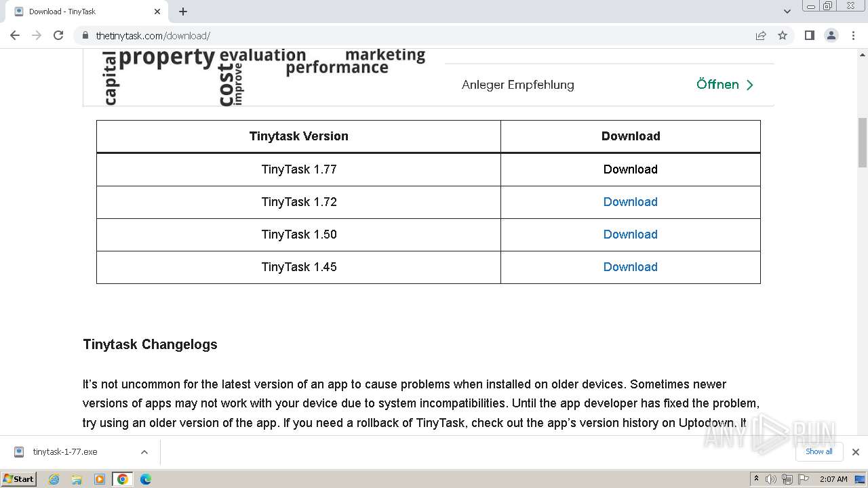Image resolution: width=868 pixels, height=488 pixels.
Task: Open File Explorer from the taskbar
Action: point(77,479)
